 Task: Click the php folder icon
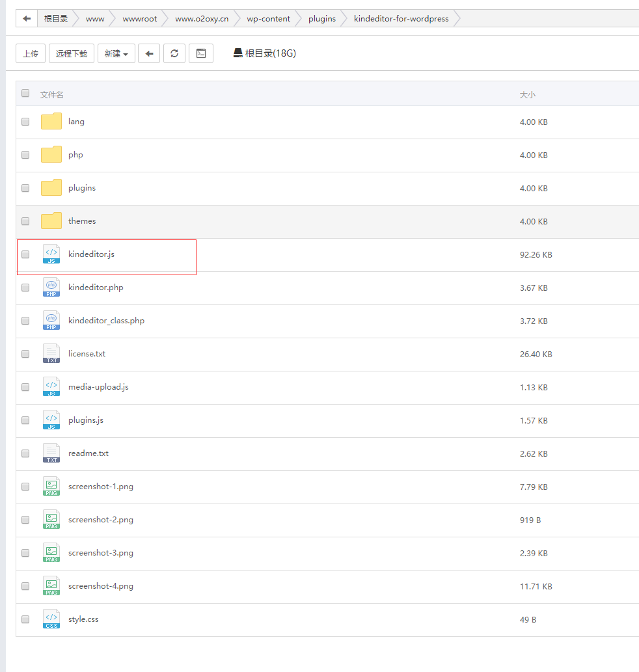coord(51,155)
